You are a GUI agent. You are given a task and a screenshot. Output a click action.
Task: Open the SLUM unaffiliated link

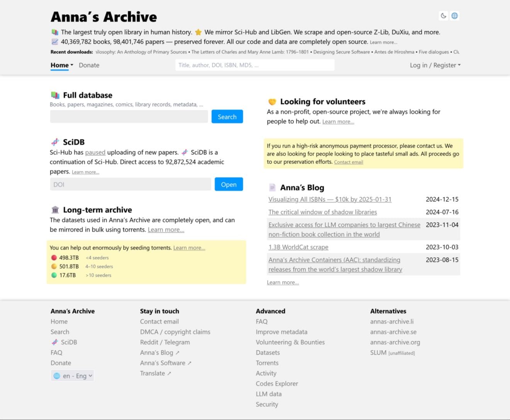tap(393, 353)
